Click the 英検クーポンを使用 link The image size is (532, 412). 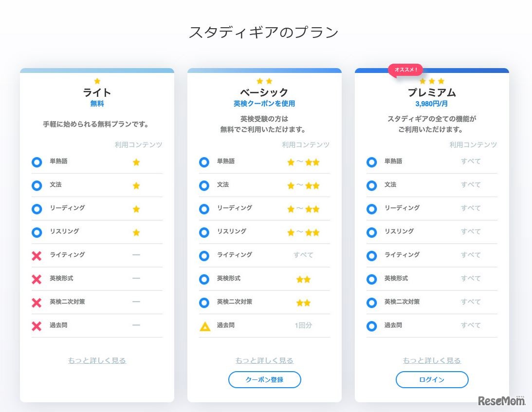coord(264,103)
